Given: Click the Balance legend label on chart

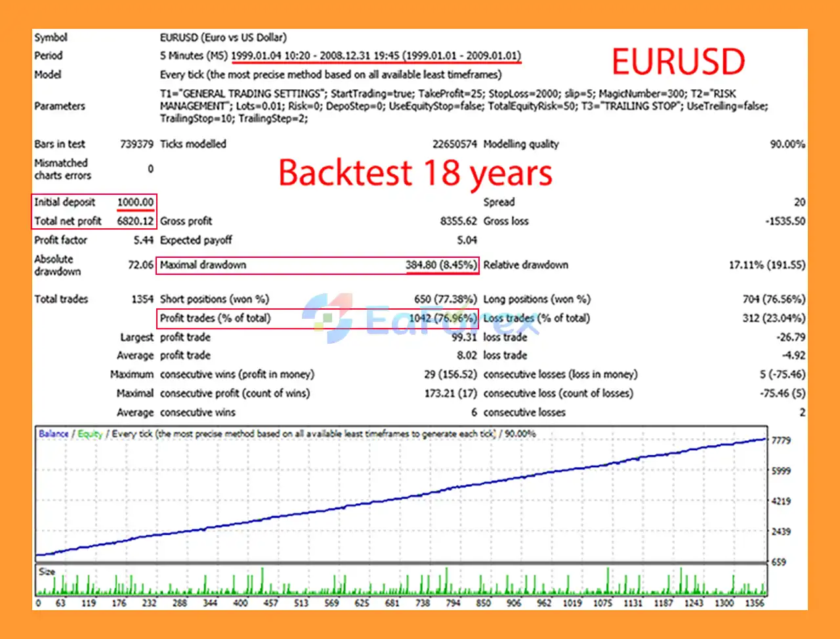Looking at the screenshot, I should (x=53, y=434).
